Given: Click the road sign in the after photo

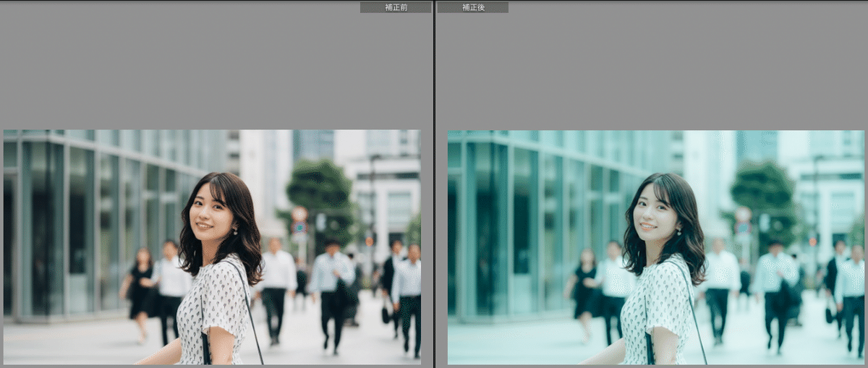Looking at the screenshot, I should (743, 214).
